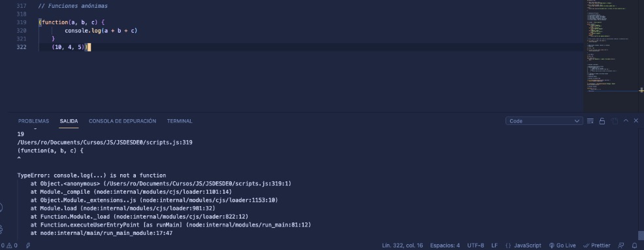The width and height of the screenshot is (644, 250).
Task: Select JavaScript language mode
Action: pyautogui.click(x=523, y=245)
